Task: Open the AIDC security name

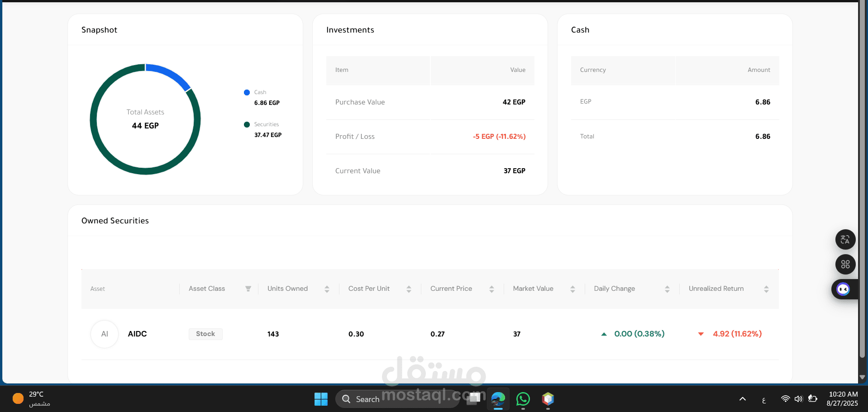Action: (x=137, y=334)
